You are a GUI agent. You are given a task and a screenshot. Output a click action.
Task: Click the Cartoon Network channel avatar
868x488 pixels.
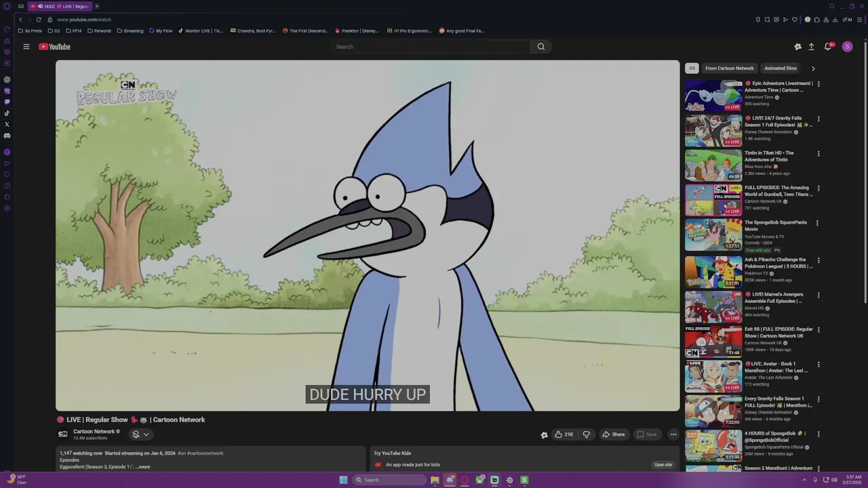pyautogui.click(x=62, y=434)
